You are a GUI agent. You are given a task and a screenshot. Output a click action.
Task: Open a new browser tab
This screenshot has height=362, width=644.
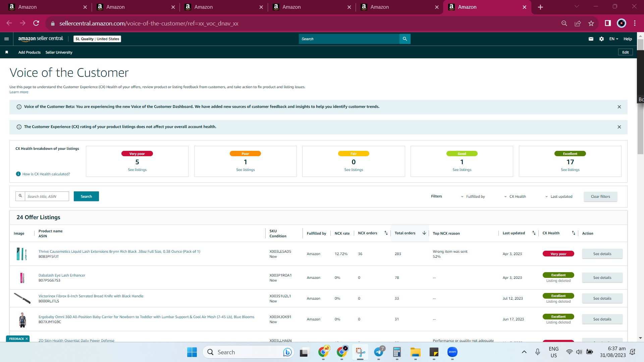tap(540, 7)
